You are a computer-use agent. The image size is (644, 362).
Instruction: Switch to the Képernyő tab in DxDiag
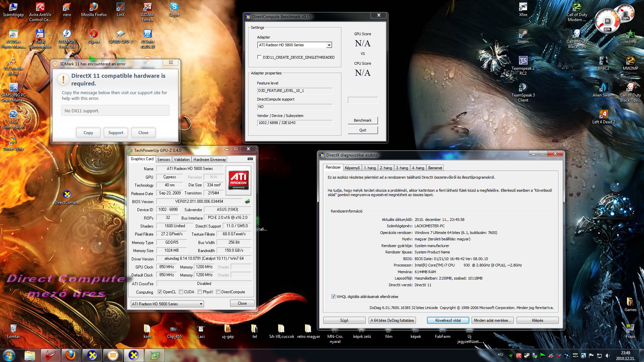(352, 168)
